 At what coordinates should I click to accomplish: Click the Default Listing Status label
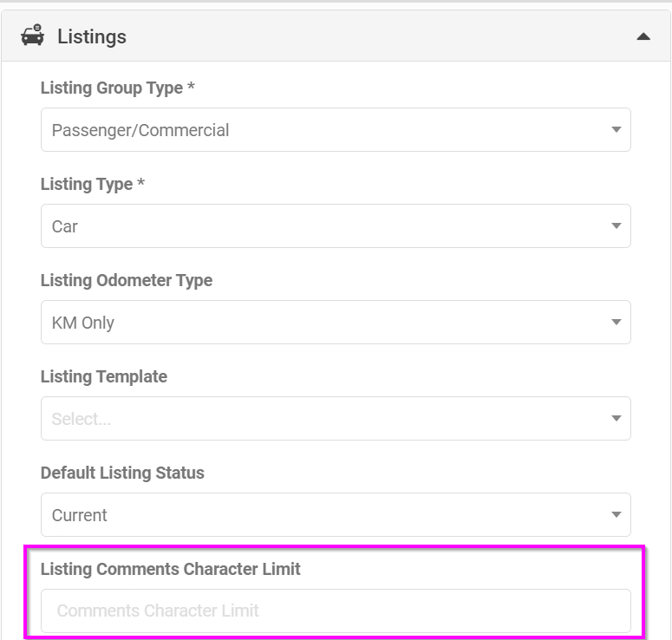point(122,473)
